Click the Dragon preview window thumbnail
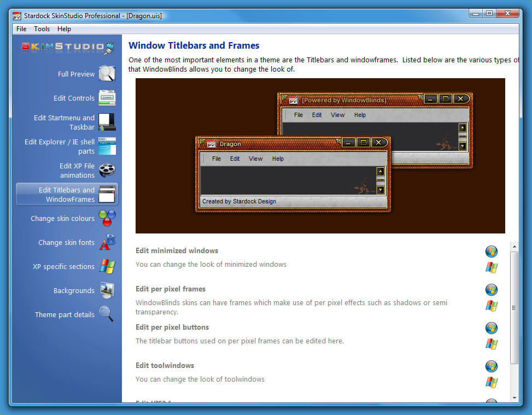Viewport: 532px width, 415px height. click(293, 174)
